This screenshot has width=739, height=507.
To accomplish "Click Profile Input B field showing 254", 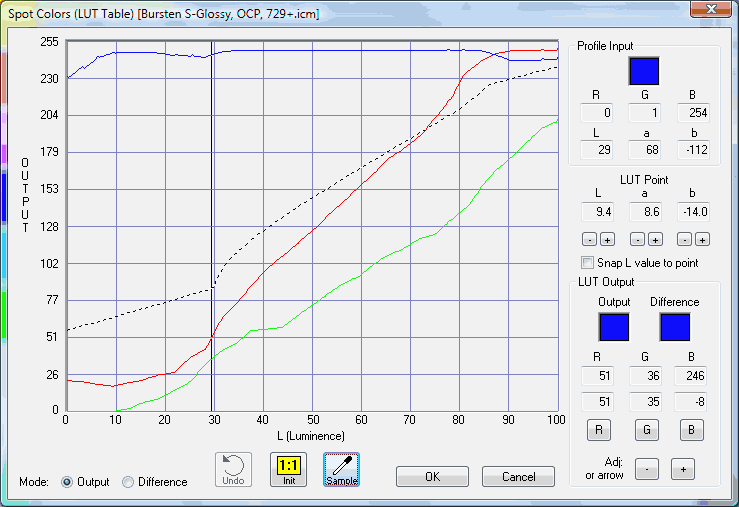I will [x=693, y=113].
